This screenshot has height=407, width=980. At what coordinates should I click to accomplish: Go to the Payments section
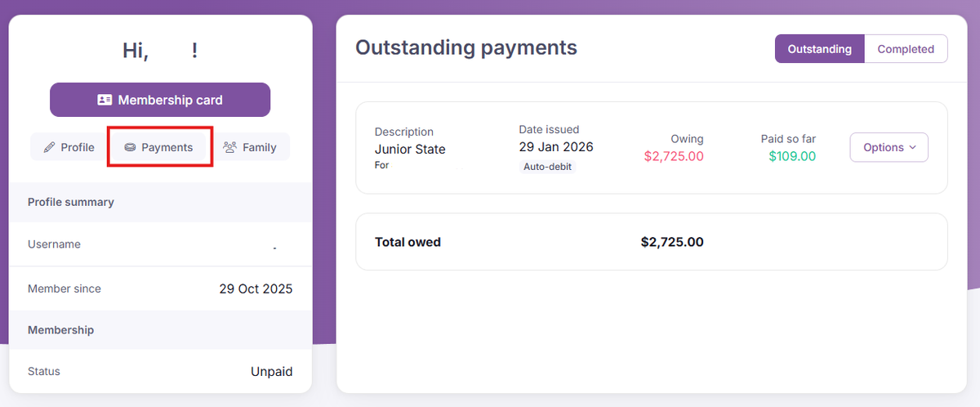coord(159,147)
